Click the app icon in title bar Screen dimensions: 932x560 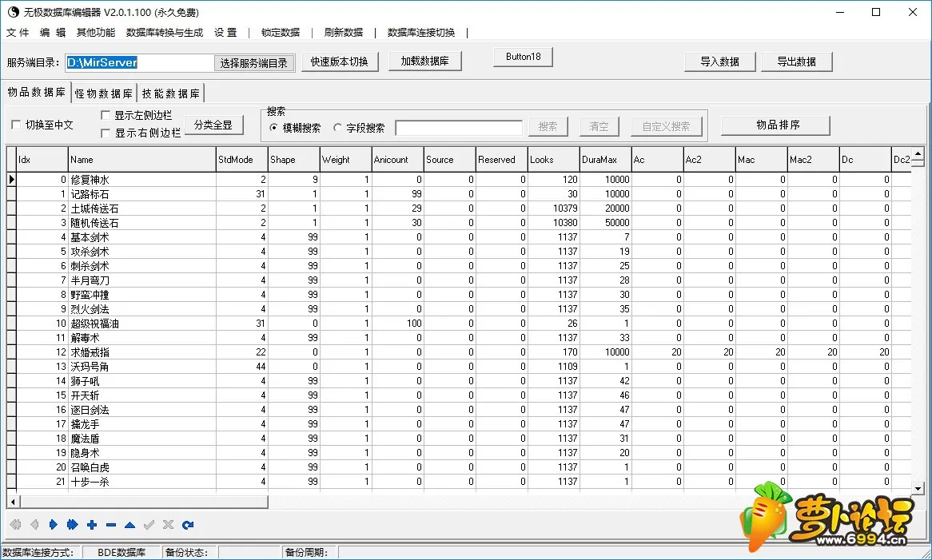12,13
